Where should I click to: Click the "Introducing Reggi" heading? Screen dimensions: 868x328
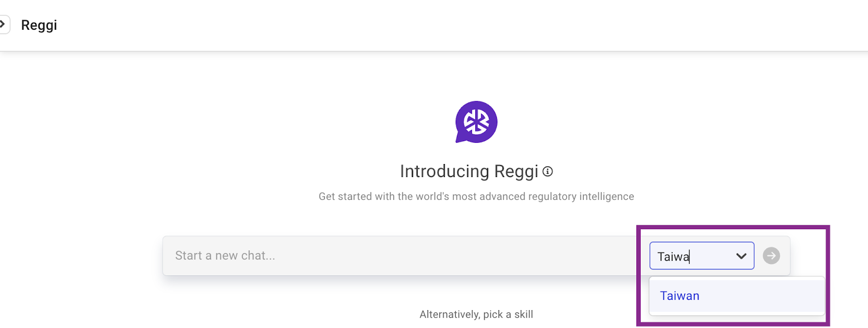point(469,172)
